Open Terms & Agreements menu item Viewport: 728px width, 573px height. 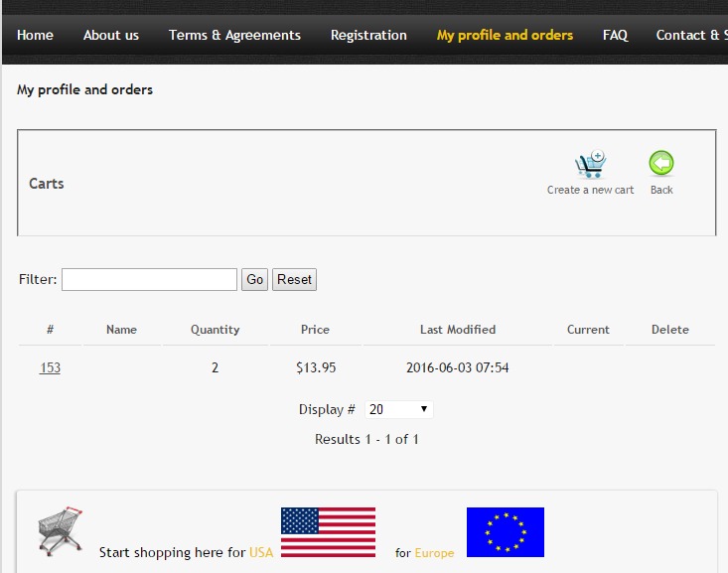(x=234, y=36)
